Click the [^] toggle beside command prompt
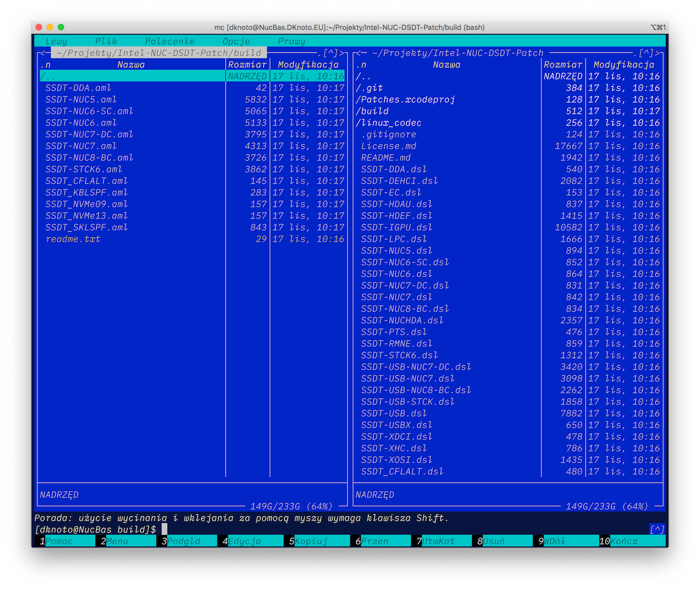This screenshot has height=589, width=700. [x=657, y=529]
